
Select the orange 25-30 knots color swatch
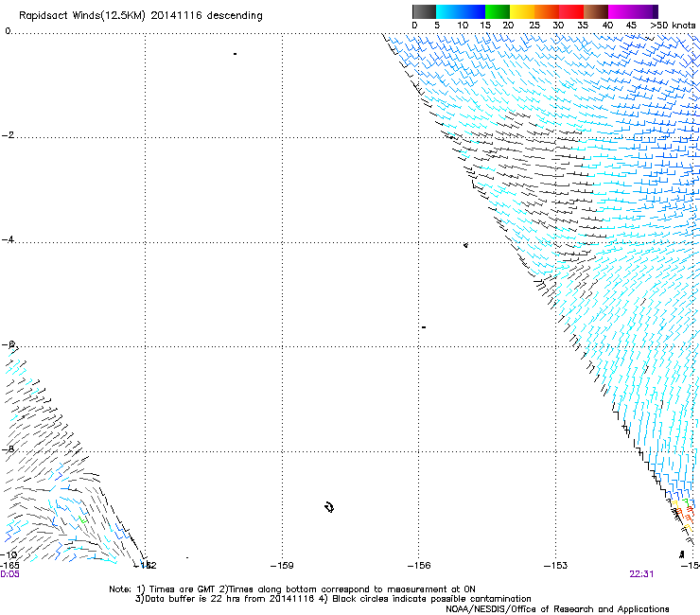pos(547,11)
